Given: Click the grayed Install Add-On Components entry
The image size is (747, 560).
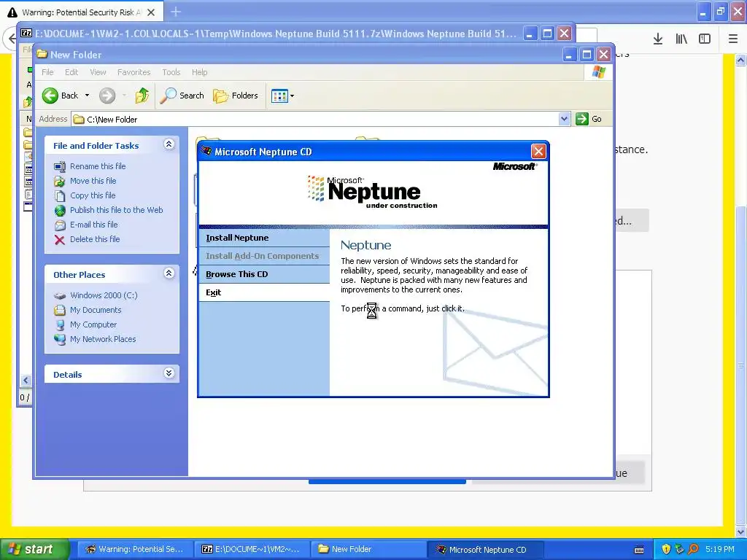Looking at the screenshot, I should pyautogui.click(x=262, y=256).
